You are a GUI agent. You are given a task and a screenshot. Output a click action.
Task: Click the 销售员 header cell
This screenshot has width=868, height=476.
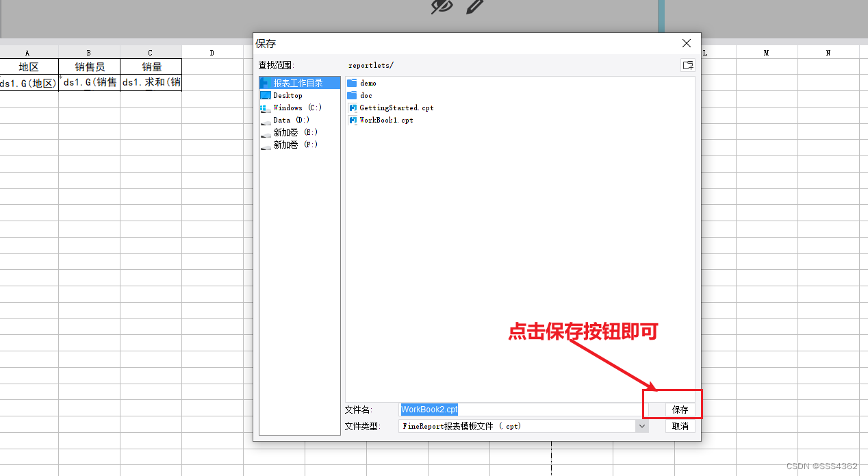pyautogui.click(x=89, y=66)
